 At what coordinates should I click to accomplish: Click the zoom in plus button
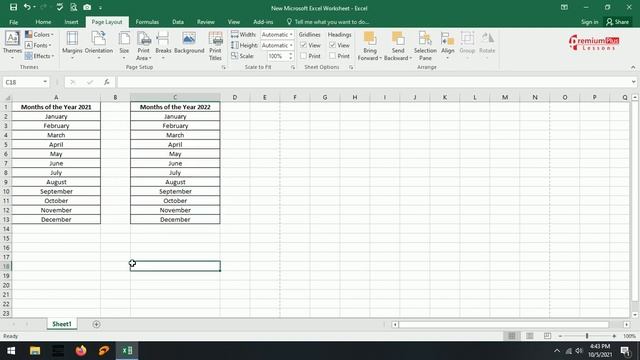[x=614, y=336]
